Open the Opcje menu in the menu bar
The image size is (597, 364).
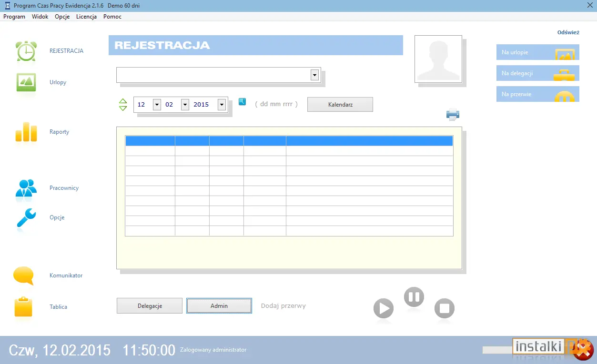62,17
